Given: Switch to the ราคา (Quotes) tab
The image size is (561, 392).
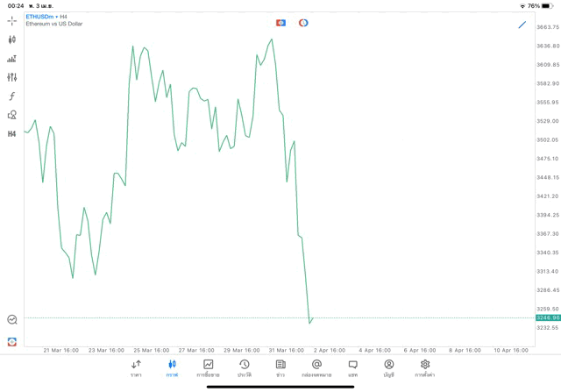Looking at the screenshot, I should pyautogui.click(x=136, y=367).
